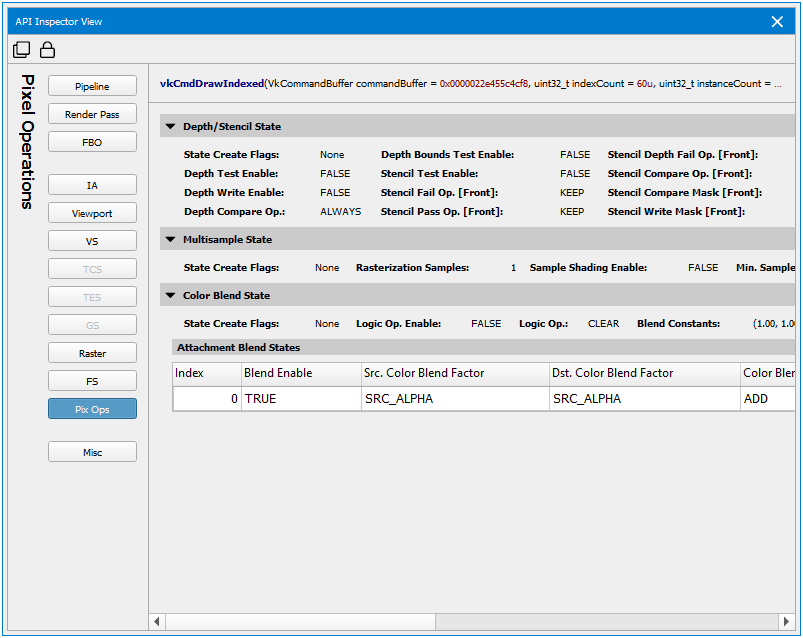Screen dimensions: 803x638
Task: Open the Raster stage
Action: tap(92, 354)
